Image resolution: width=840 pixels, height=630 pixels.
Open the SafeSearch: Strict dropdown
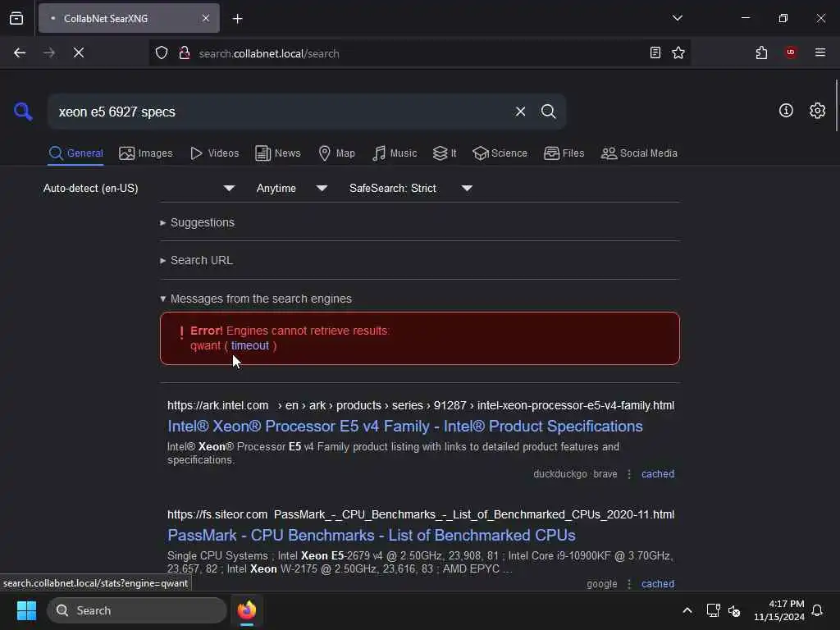410,188
